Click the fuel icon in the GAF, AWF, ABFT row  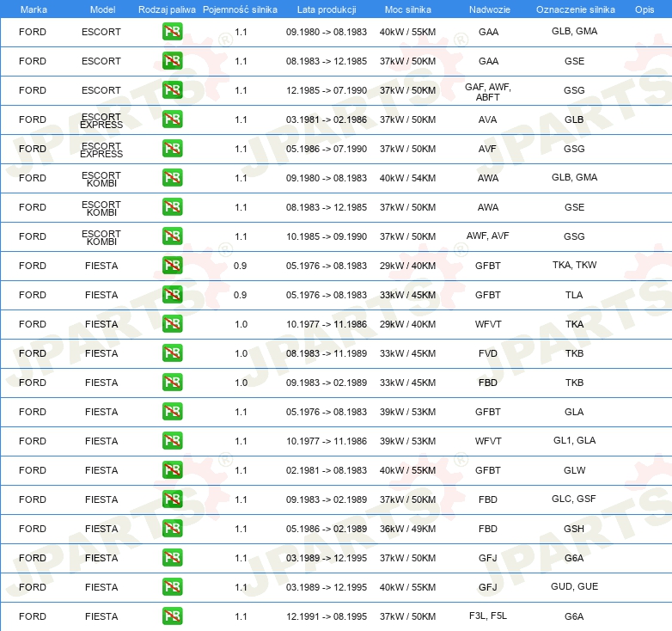pyautogui.click(x=172, y=90)
